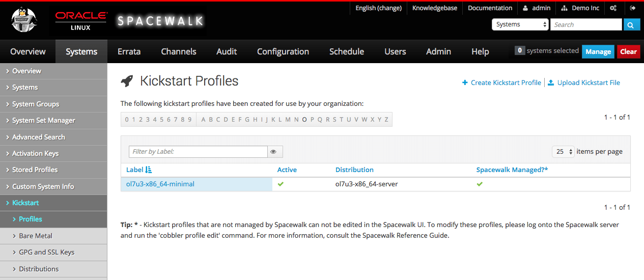Image resolution: width=644 pixels, height=280 pixels.
Task: Click the Manage button
Action: click(x=598, y=51)
